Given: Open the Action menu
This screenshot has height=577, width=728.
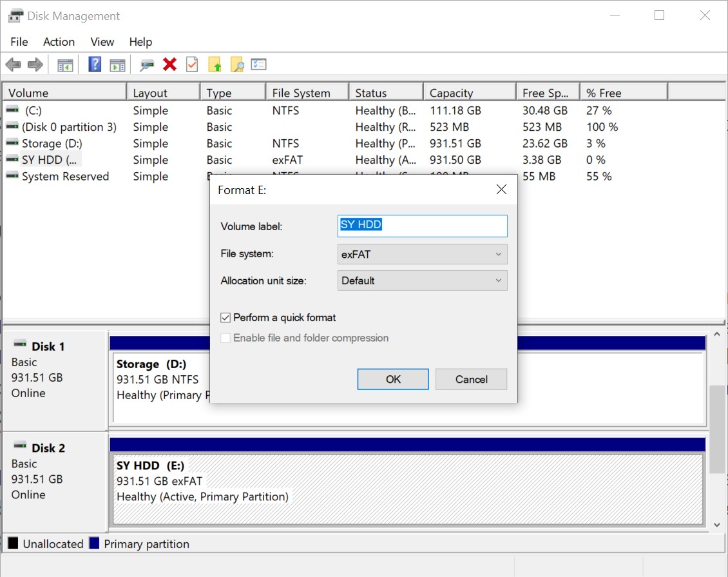Looking at the screenshot, I should point(59,42).
